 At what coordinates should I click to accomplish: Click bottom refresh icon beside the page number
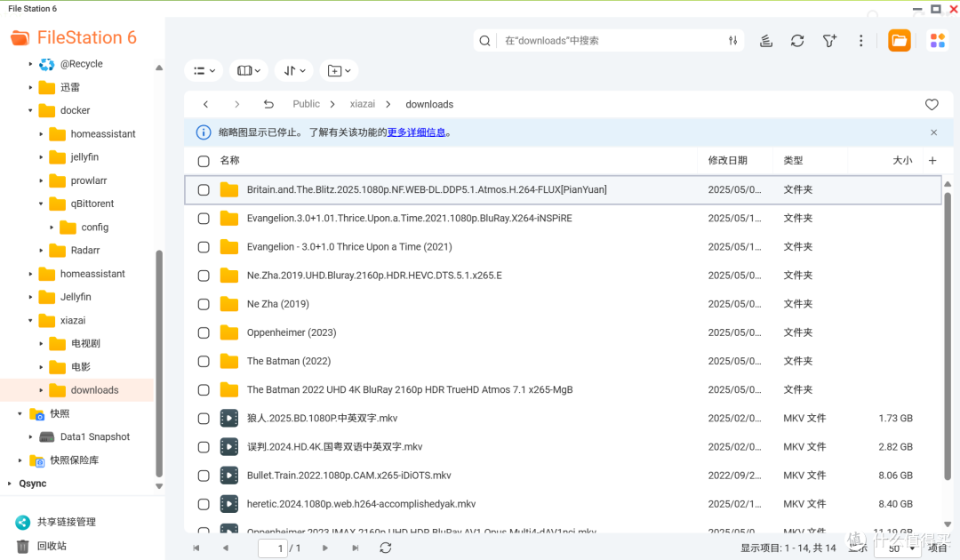[x=385, y=548]
